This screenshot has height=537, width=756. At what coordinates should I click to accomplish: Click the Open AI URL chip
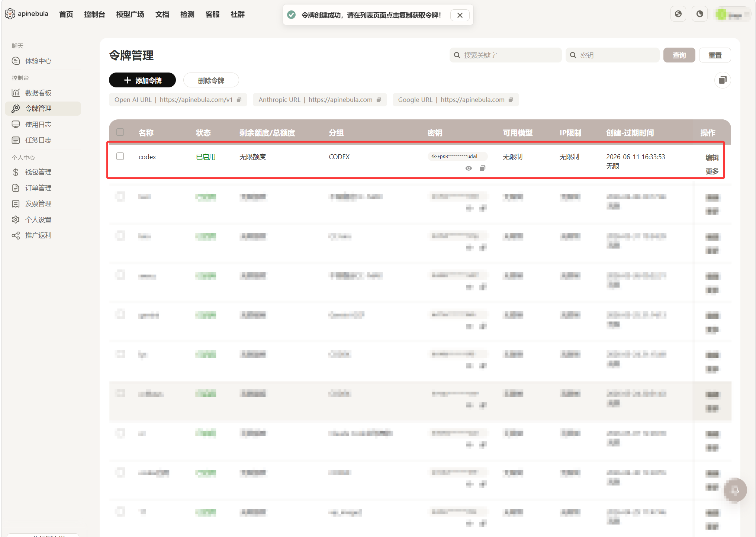point(178,100)
